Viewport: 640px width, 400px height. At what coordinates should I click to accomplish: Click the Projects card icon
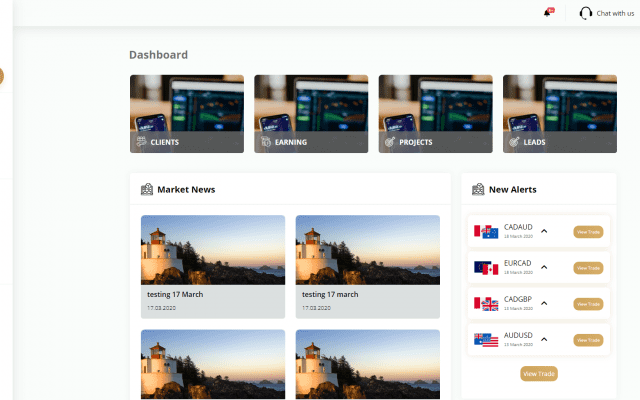coord(390,142)
